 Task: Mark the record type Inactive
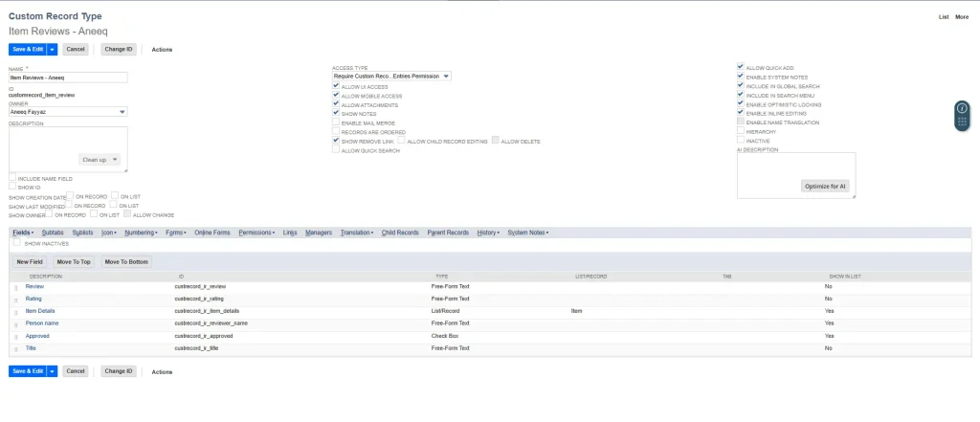[x=741, y=140]
